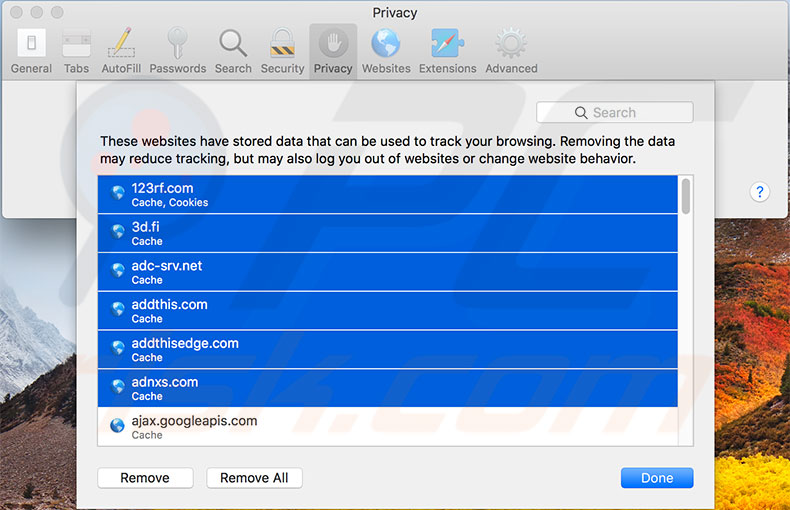This screenshot has height=510, width=790.
Task: Switch to the Websites tab label
Action: point(386,69)
